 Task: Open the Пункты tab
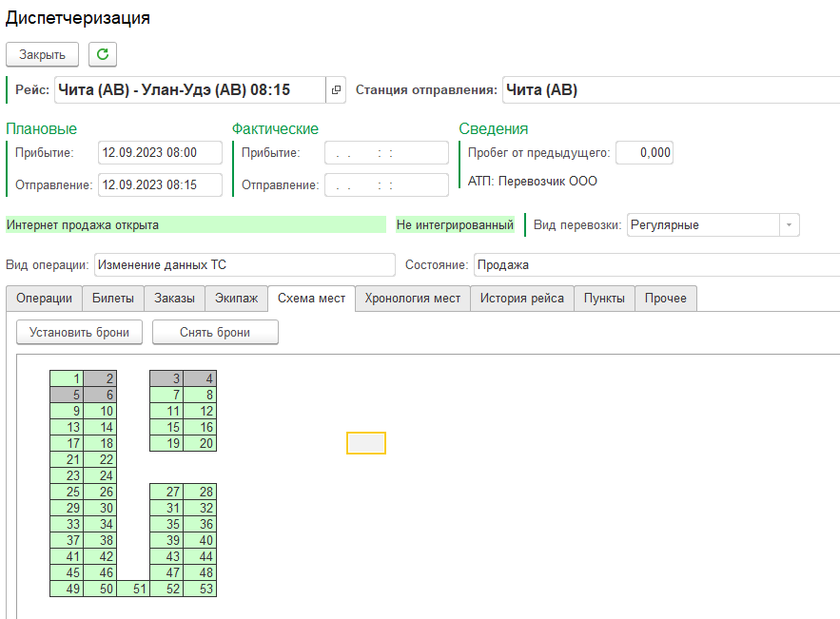pyautogui.click(x=604, y=299)
